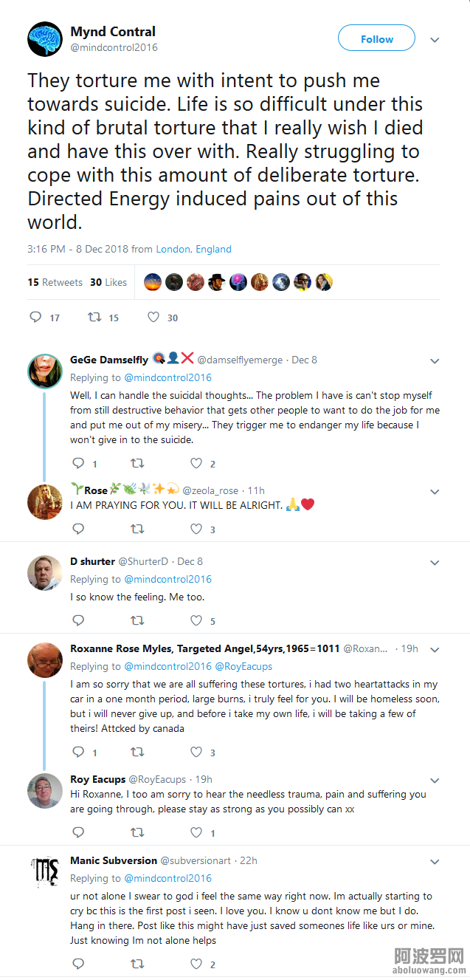Image resolution: width=470 pixels, height=980 pixels.
Task: Reply to Roy Eacups' comment
Action: pos(78,832)
